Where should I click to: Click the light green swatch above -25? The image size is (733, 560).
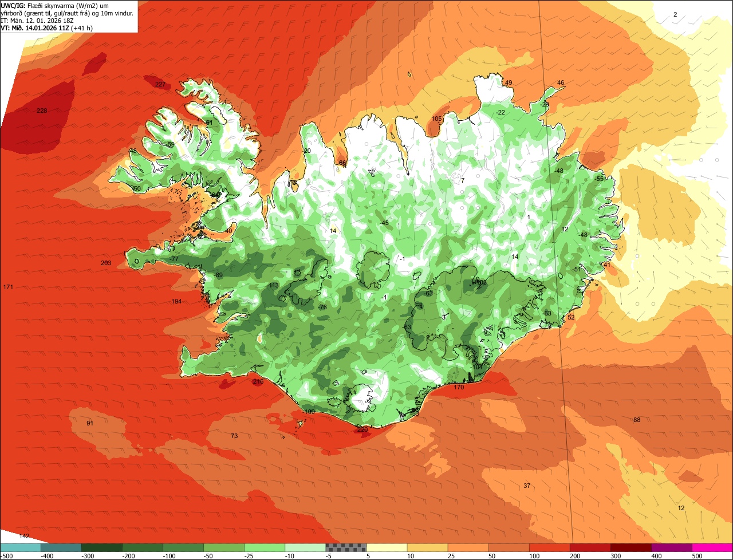pyautogui.click(x=264, y=547)
